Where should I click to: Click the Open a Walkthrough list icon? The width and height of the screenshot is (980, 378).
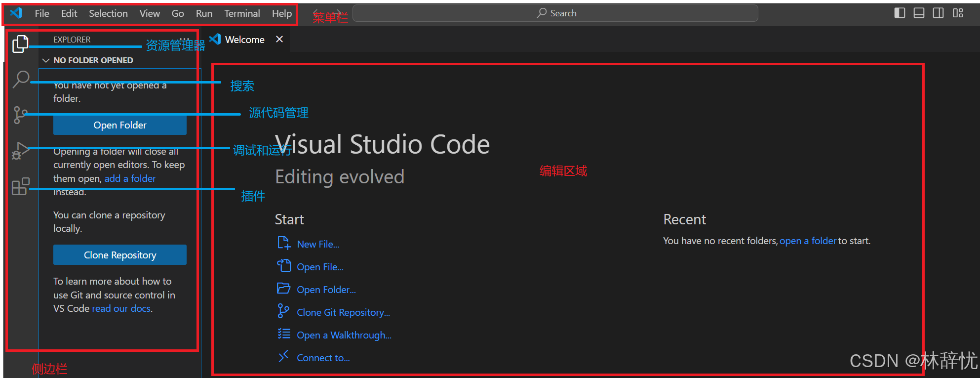(284, 334)
